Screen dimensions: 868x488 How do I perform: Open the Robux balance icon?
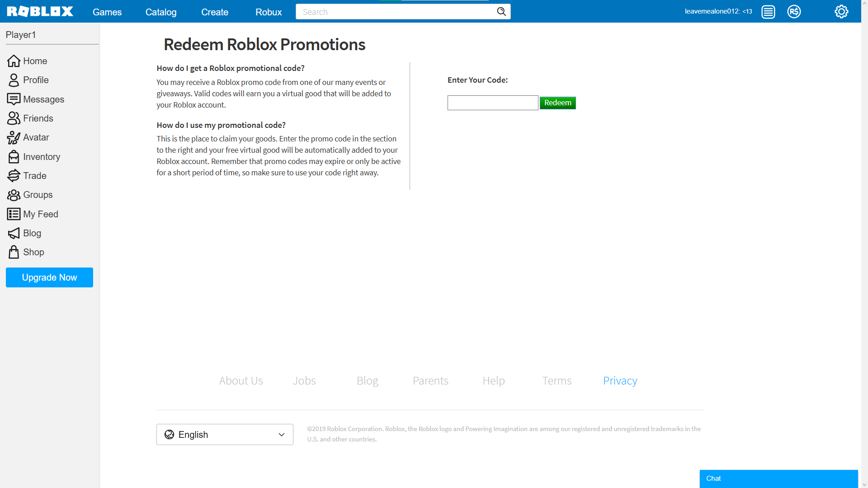click(794, 12)
